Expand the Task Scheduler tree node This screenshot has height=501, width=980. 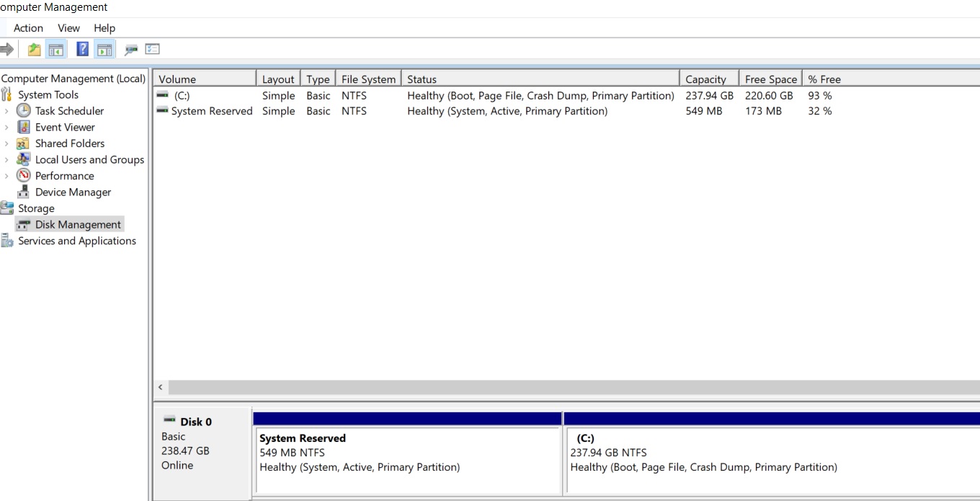[x=5, y=110]
